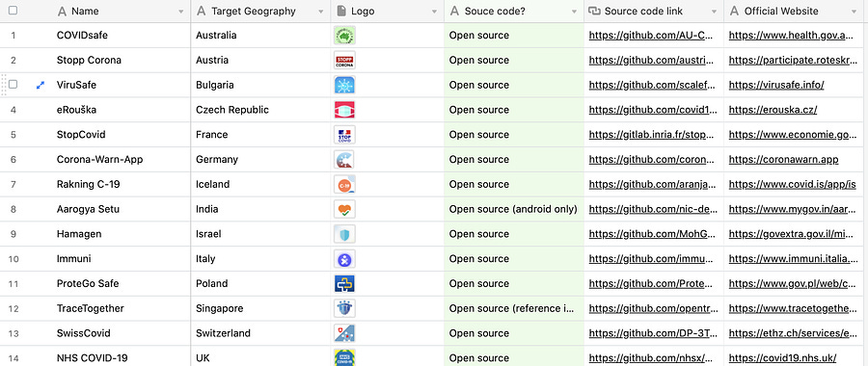868x366 pixels.
Task: Click the Rakning C-19 logo thumbnail
Action: click(344, 185)
